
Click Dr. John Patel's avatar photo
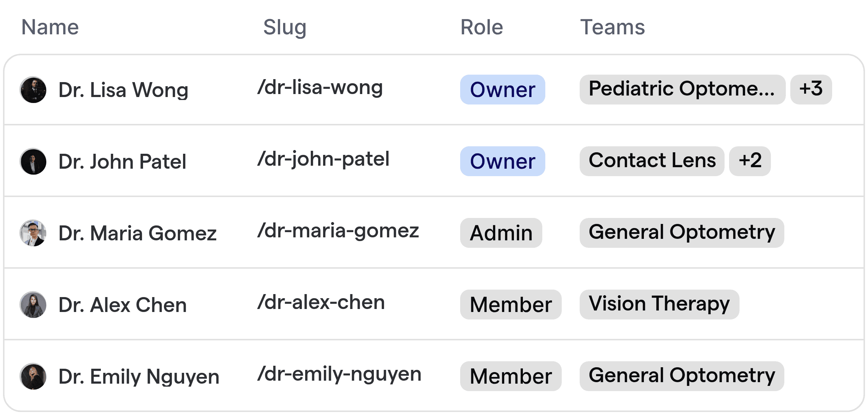coord(33,161)
